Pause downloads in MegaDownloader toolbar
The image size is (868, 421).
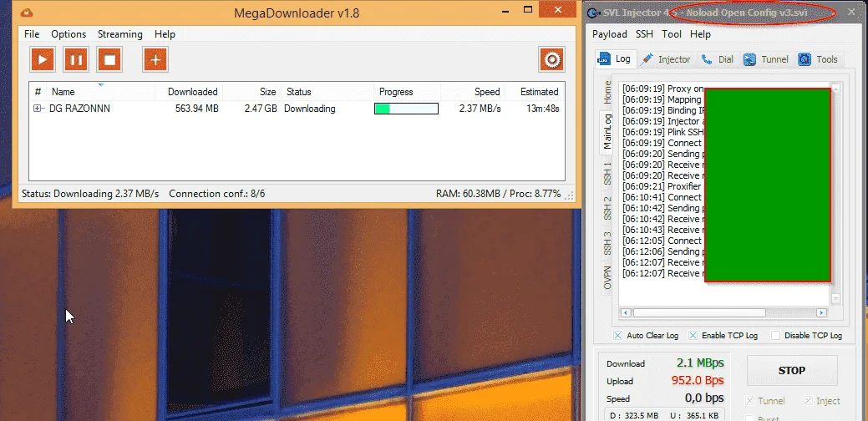(x=76, y=59)
